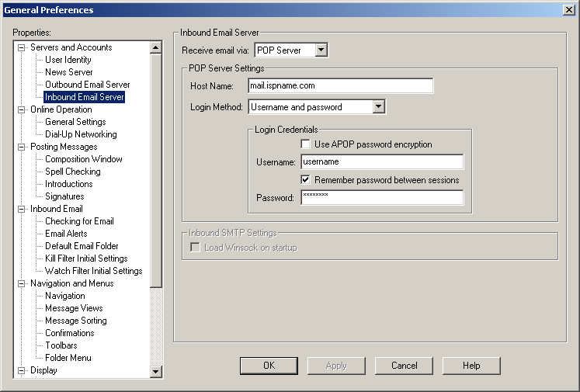
Task: Close the General Preferences dialog
Action: (568, 10)
